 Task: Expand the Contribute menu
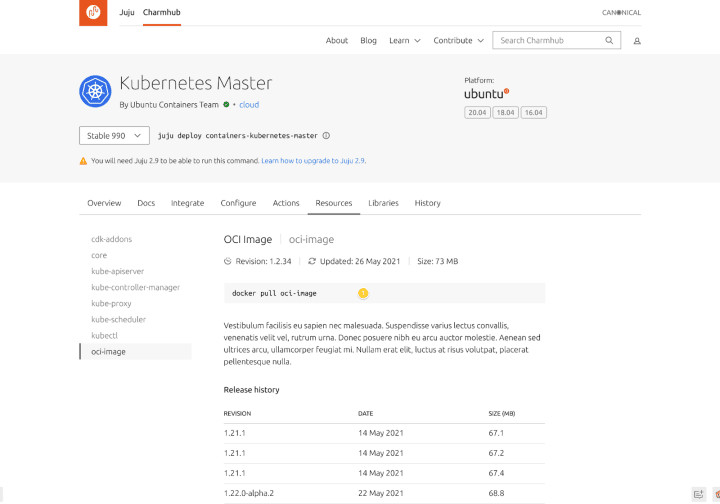pyautogui.click(x=458, y=40)
